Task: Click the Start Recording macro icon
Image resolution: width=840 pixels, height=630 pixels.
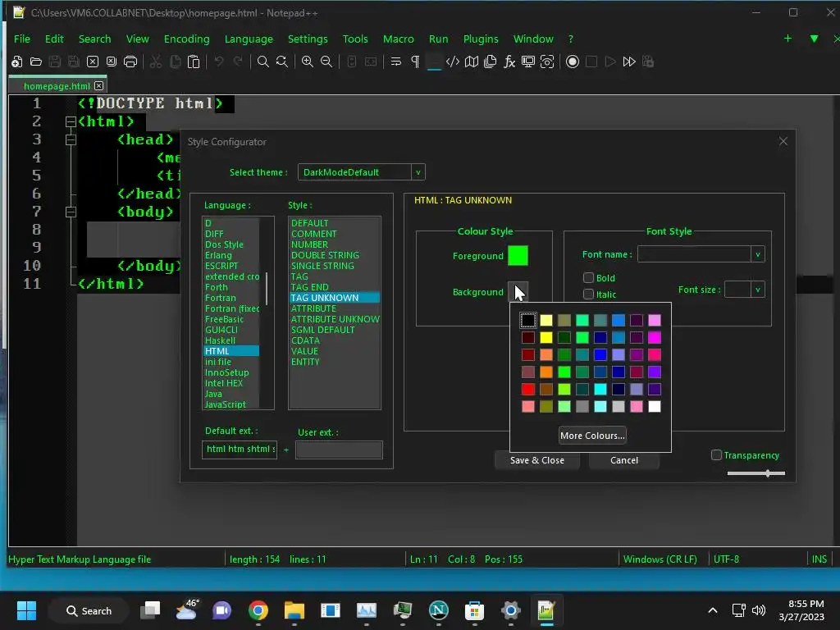Action: 573,62
